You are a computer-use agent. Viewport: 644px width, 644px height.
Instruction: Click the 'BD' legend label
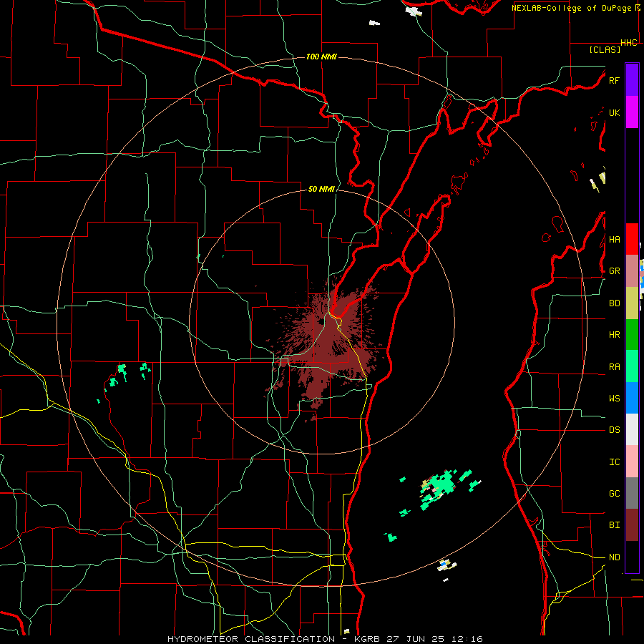pyautogui.click(x=614, y=303)
